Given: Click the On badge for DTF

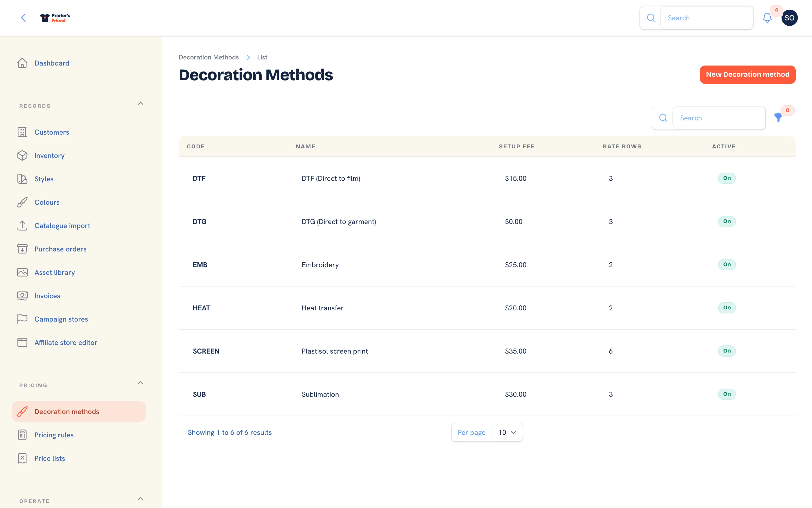Looking at the screenshot, I should tap(727, 178).
